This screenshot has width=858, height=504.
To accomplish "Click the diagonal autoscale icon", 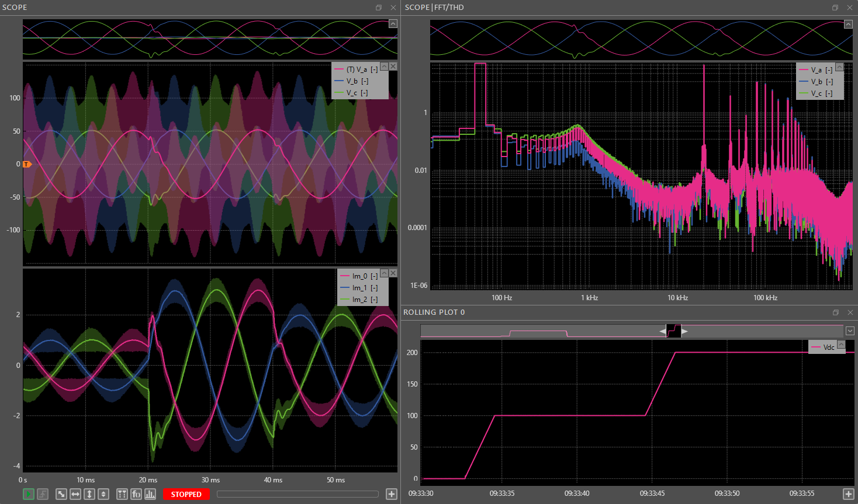I will click(x=61, y=494).
